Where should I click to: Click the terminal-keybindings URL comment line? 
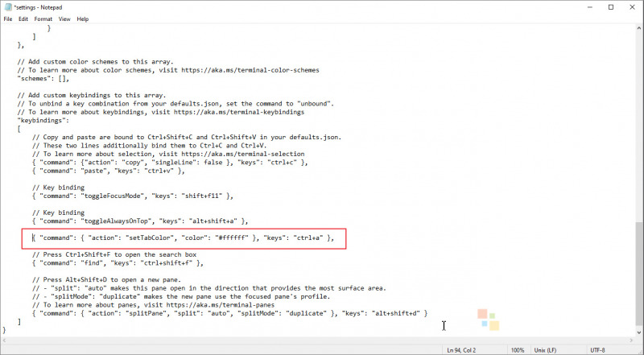[x=160, y=112]
